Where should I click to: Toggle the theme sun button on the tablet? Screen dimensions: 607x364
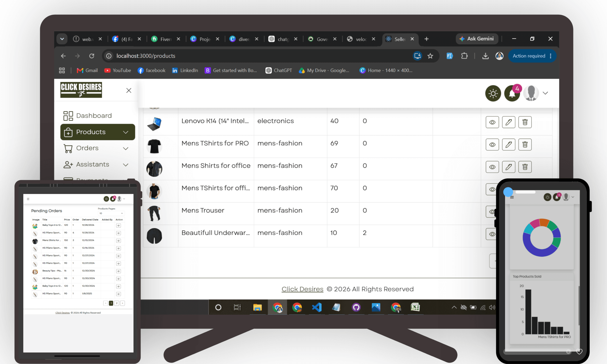(x=106, y=199)
